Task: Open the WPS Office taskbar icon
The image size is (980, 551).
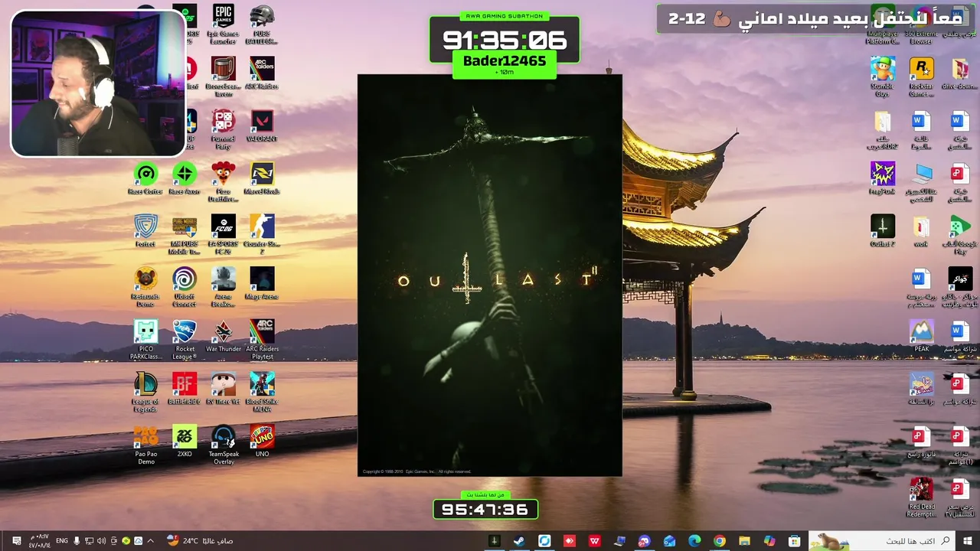Action: (594, 541)
